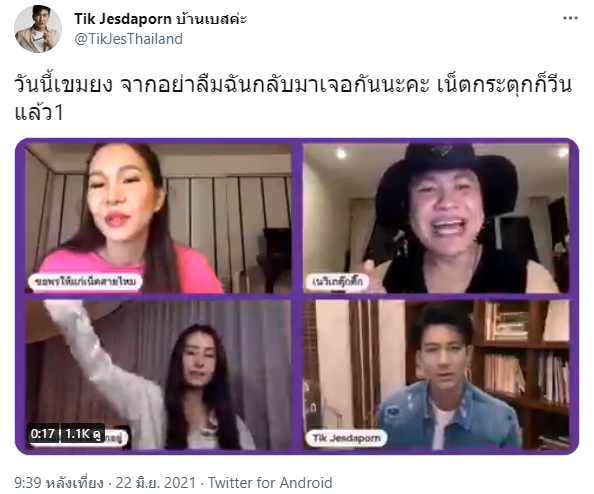Click the 1.1K views counter badge
This screenshot has width=594, height=494.
coord(83,433)
